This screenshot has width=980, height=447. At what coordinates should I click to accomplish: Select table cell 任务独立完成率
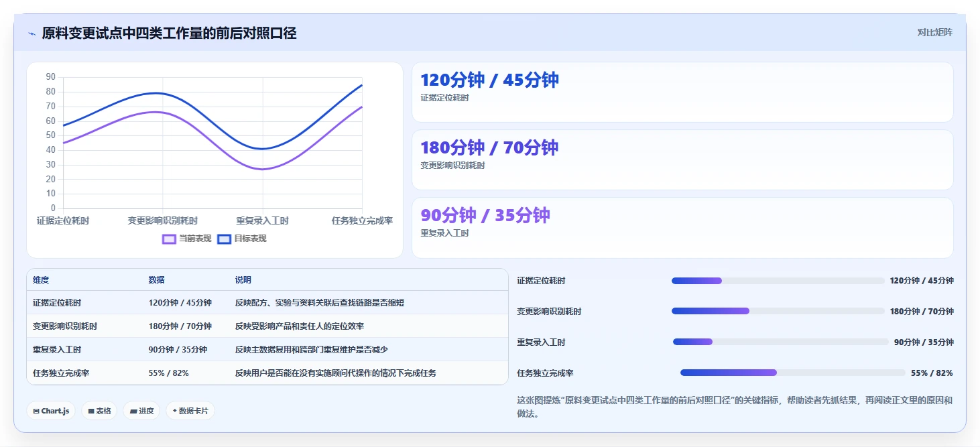61,373
